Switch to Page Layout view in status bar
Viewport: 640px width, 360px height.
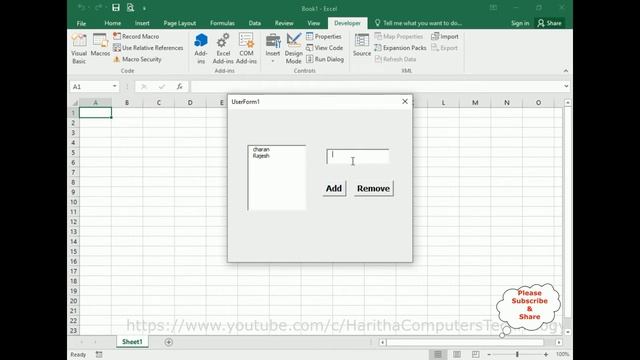coord(457,354)
